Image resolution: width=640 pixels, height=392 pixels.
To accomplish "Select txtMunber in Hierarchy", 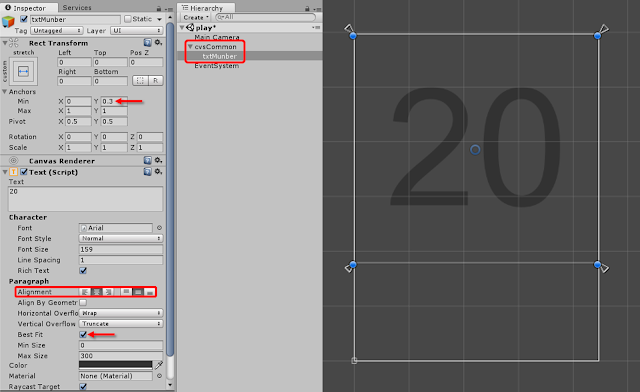I will tap(220, 56).
